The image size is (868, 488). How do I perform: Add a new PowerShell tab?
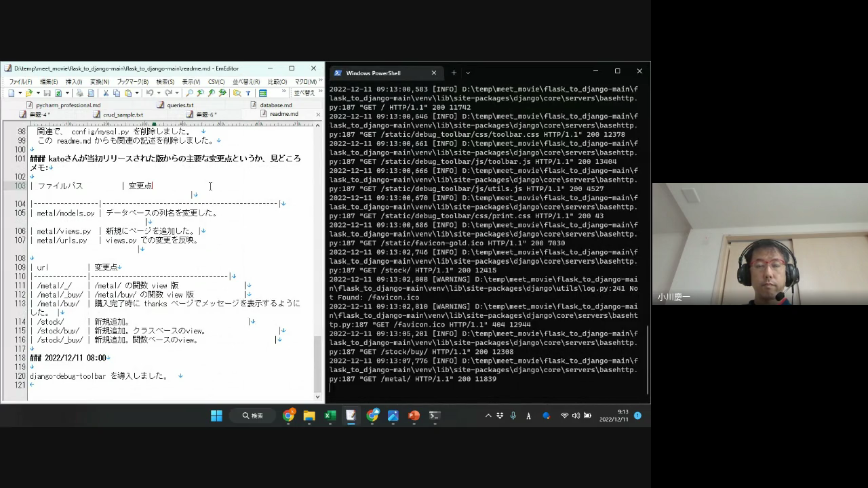pyautogui.click(x=454, y=73)
